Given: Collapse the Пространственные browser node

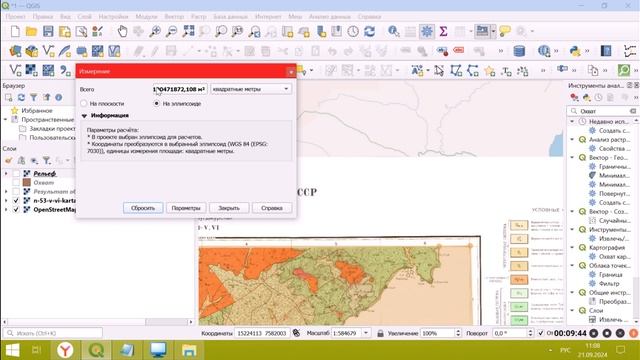Looking at the screenshot, I should (6, 120).
